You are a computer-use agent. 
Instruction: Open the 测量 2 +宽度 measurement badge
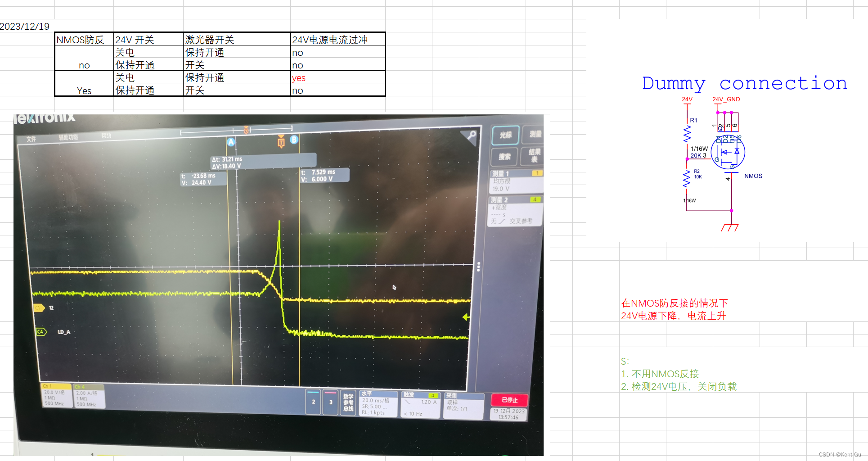pos(516,211)
